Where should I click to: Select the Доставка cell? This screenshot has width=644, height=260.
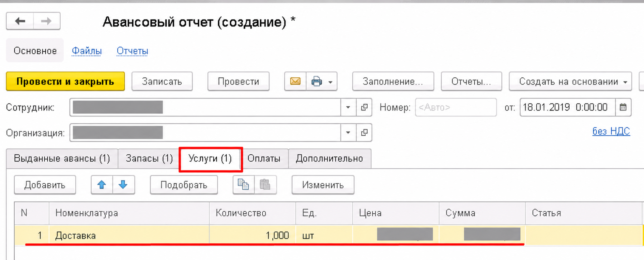coord(129,235)
